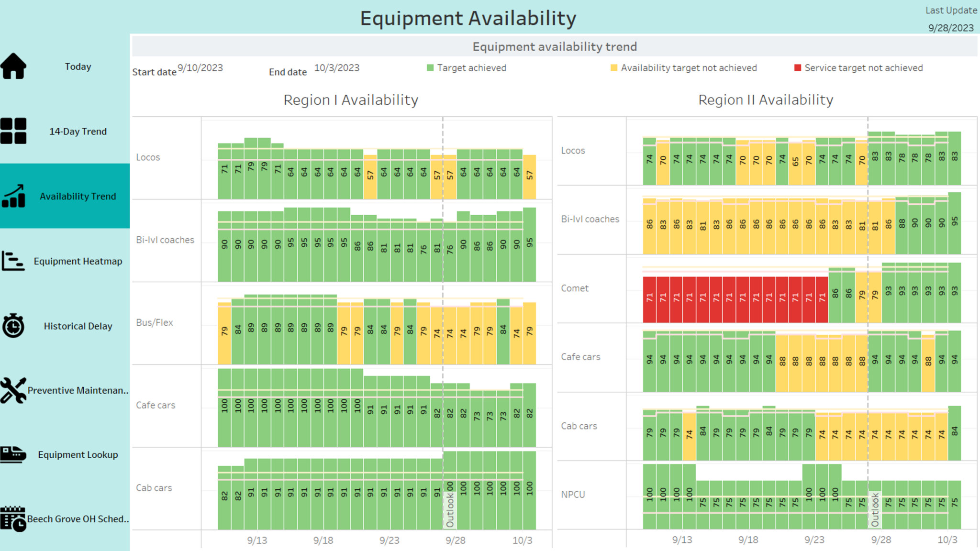The width and height of the screenshot is (980, 551).
Task: Switch to the Today navigation item
Action: point(78,66)
